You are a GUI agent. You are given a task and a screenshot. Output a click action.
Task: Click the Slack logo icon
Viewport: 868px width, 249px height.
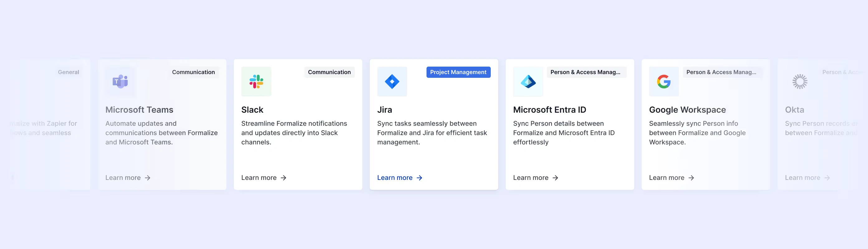pyautogui.click(x=256, y=82)
